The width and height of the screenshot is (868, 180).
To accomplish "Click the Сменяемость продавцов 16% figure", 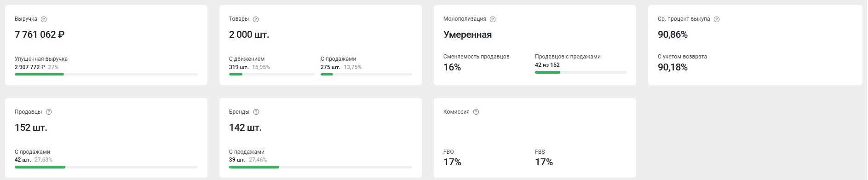I will coord(452,67).
